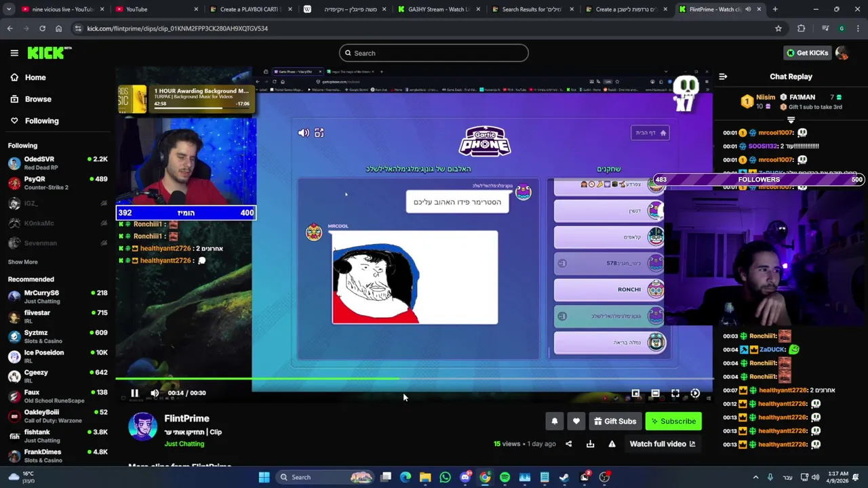
Task: Switch to nine vicious live YouTube tab
Action: point(62,9)
